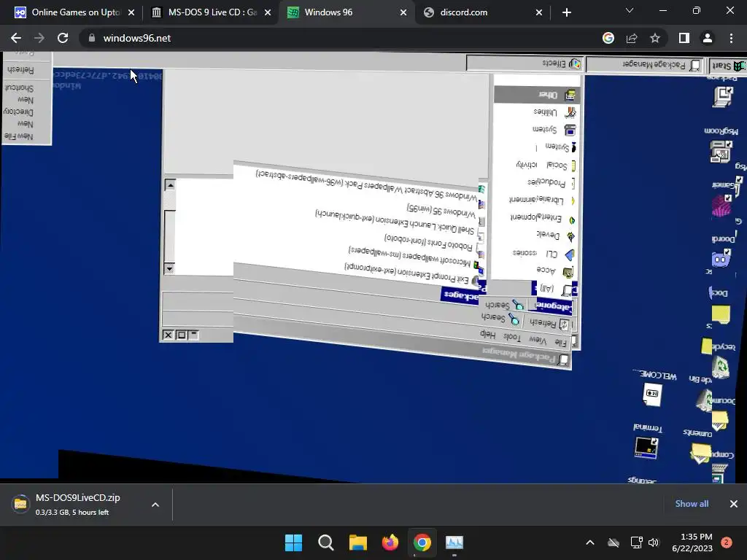This screenshot has height=560, width=747.
Task: Open File Explorer from the taskbar
Action: pyautogui.click(x=357, y=542)
